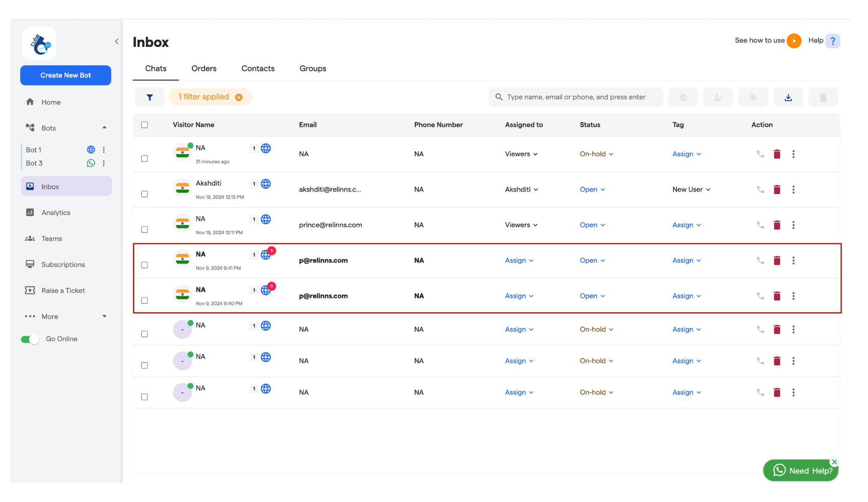Check the select-all checkbox in table header

[145, 125]
